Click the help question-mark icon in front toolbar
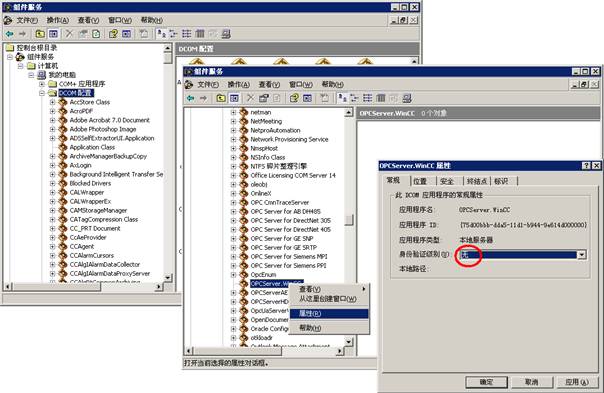Screen dimensions: 604x393 [294, 98]
